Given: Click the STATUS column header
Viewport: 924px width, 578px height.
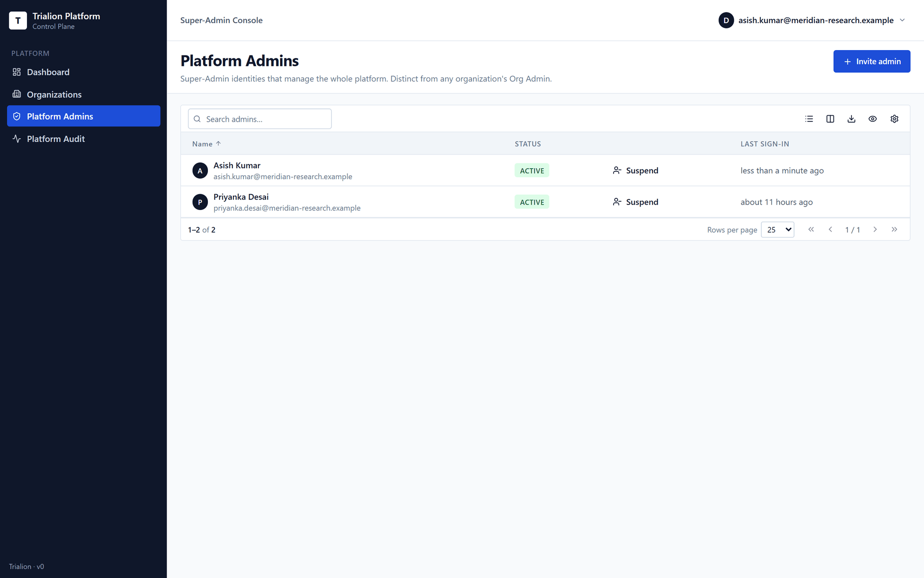Looking at the screenshot, I should click(x=528, y=144).
